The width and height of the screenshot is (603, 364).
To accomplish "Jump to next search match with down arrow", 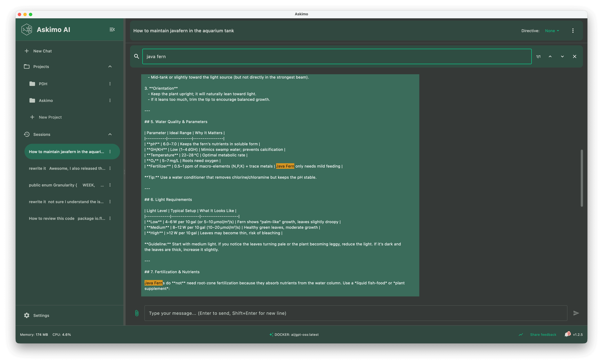I will click(x=562, y=56).
